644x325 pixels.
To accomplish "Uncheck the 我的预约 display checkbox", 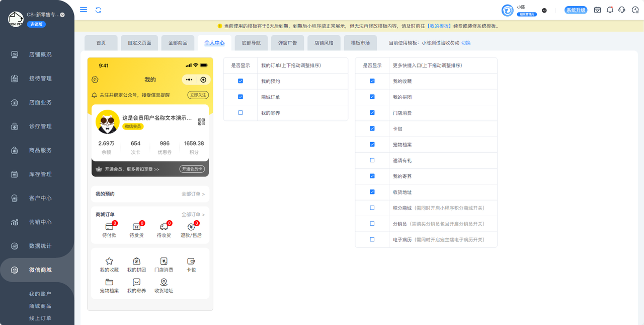I will click(240, 81).
